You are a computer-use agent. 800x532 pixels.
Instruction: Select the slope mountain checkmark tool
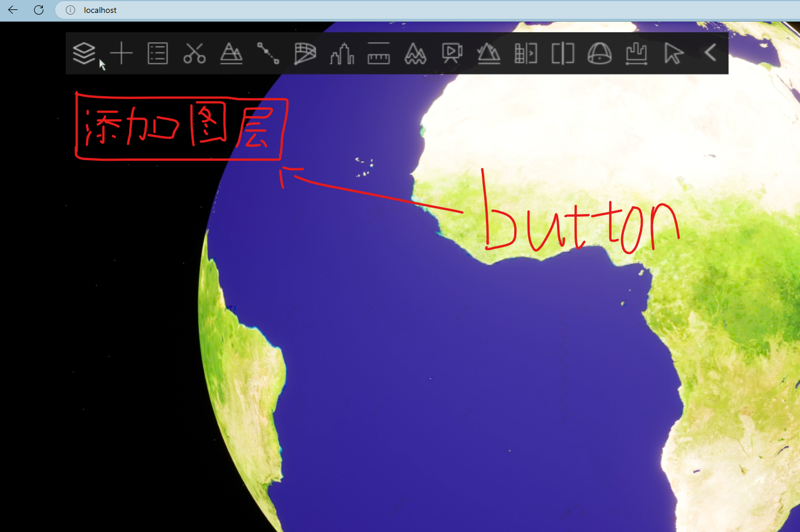pos(489,53)
